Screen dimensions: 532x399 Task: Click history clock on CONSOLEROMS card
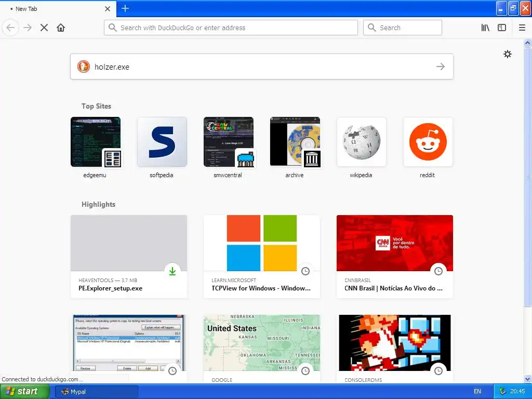[x=438, y=371]
